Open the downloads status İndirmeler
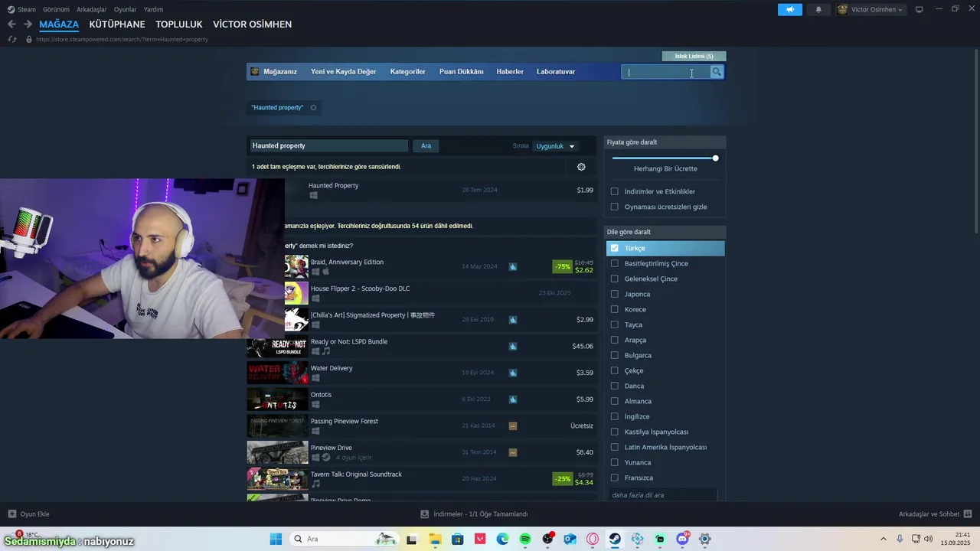 click(x=474, y=514)
